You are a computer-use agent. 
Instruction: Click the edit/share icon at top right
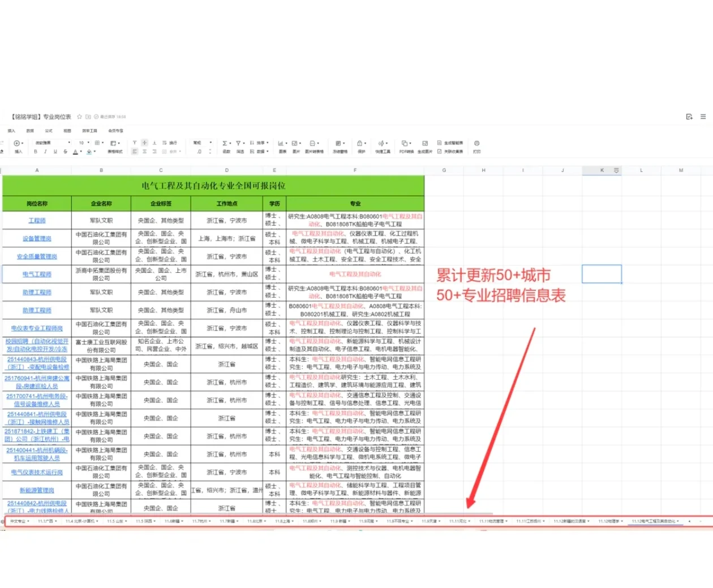(689, 117)
